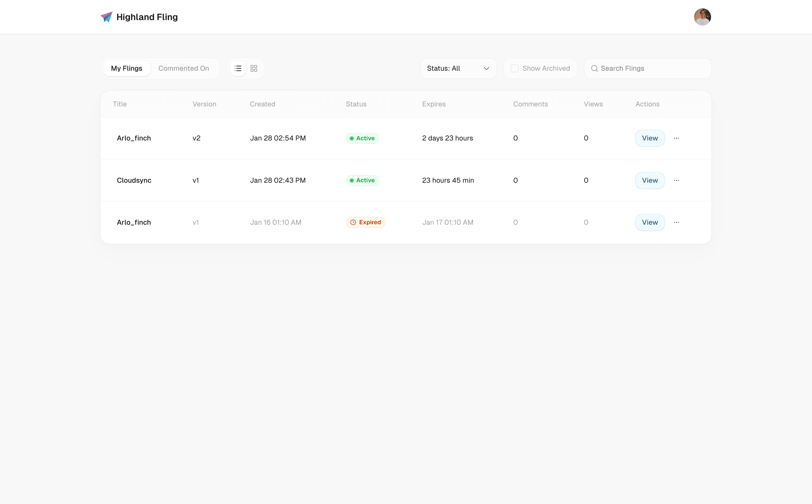
Task: Click the Expired status badge
Action: 365,222
